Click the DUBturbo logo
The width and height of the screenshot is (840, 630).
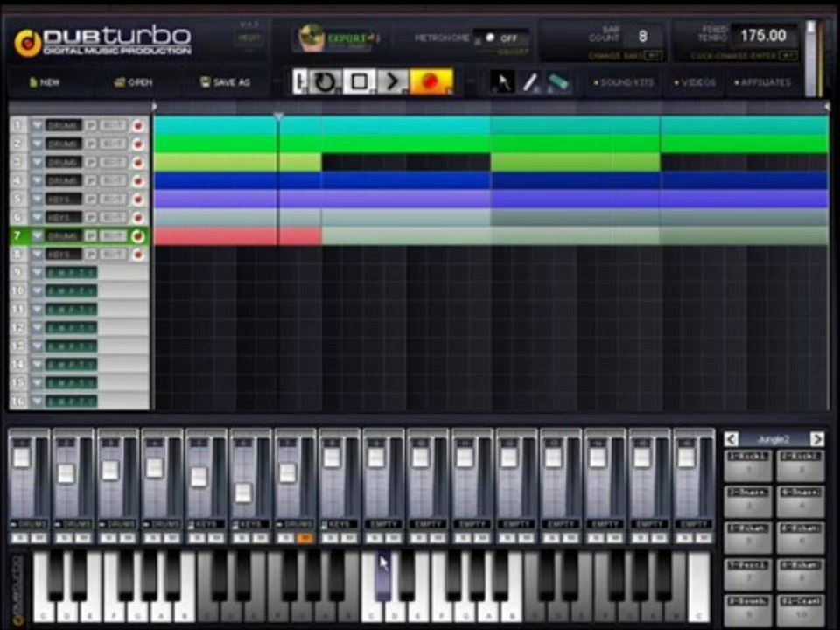[x=103, y=41]
